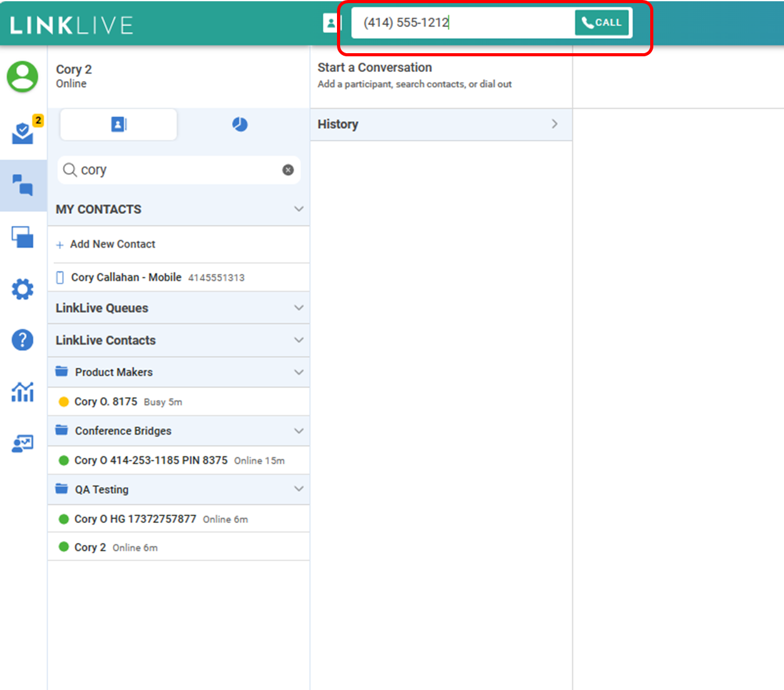Screen dimensions: 784x690
Task: Collapse the MY CONTACTS section
Action: pyautogui.click(x=299, y=209)
